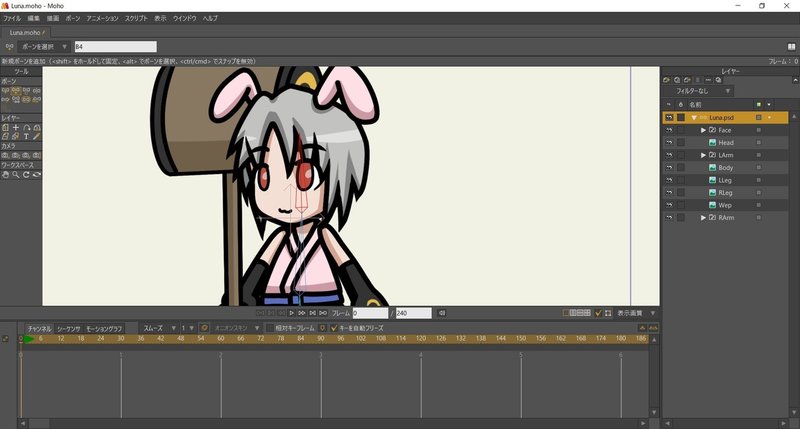Click the marker icon after 相対キーフレーム
Image resolution: width=800 pixels, height=429 pixels.
(x=322, y=328)
